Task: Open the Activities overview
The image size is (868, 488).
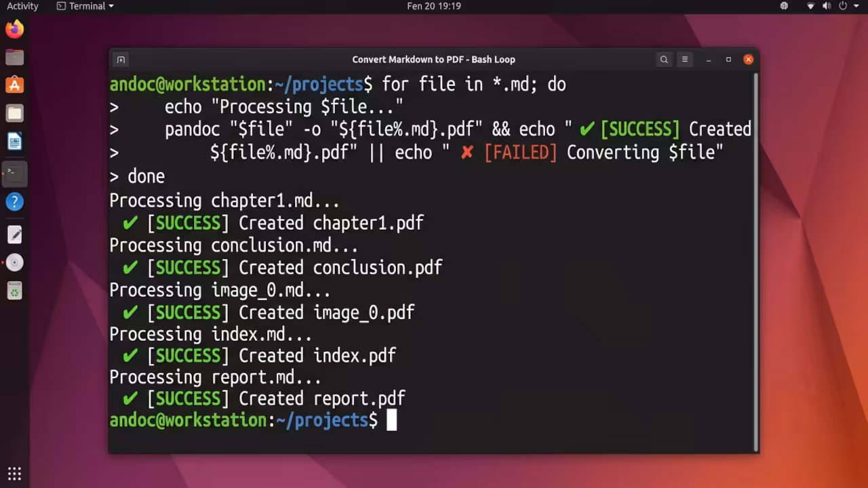Action: pyautogui.click(x=22, y=6)
